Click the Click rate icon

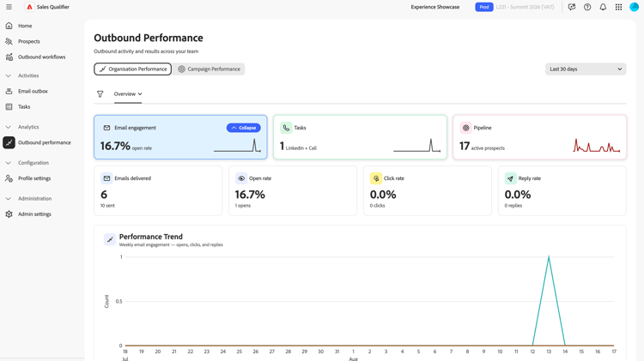376,178
